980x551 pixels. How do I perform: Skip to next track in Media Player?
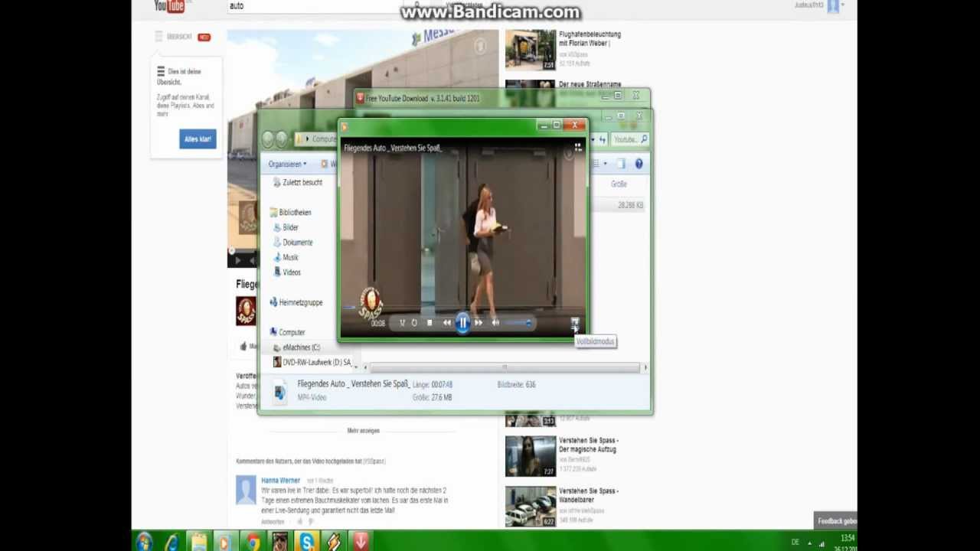coord(479,323)
